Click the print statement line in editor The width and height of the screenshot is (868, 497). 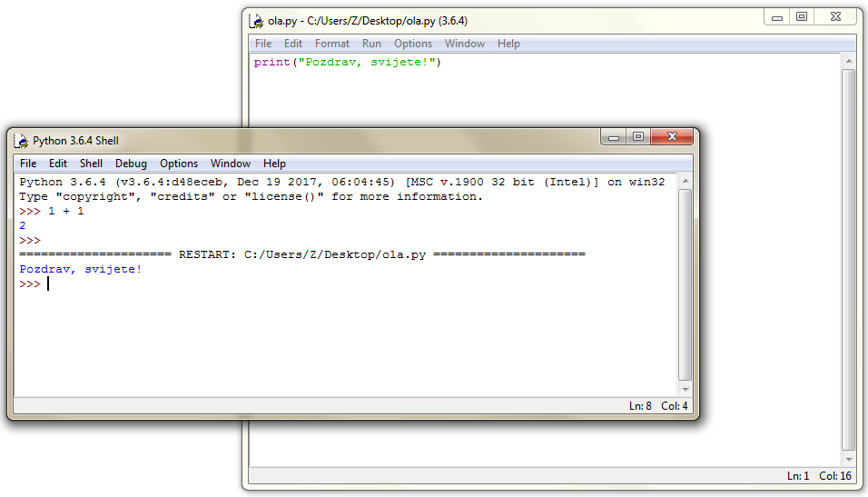(x=347, y=63)
